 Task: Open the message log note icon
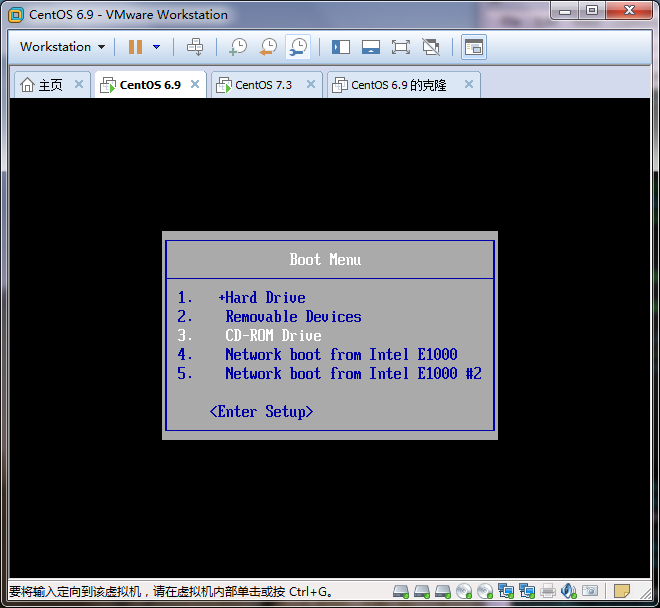click(x=622, y=591)
